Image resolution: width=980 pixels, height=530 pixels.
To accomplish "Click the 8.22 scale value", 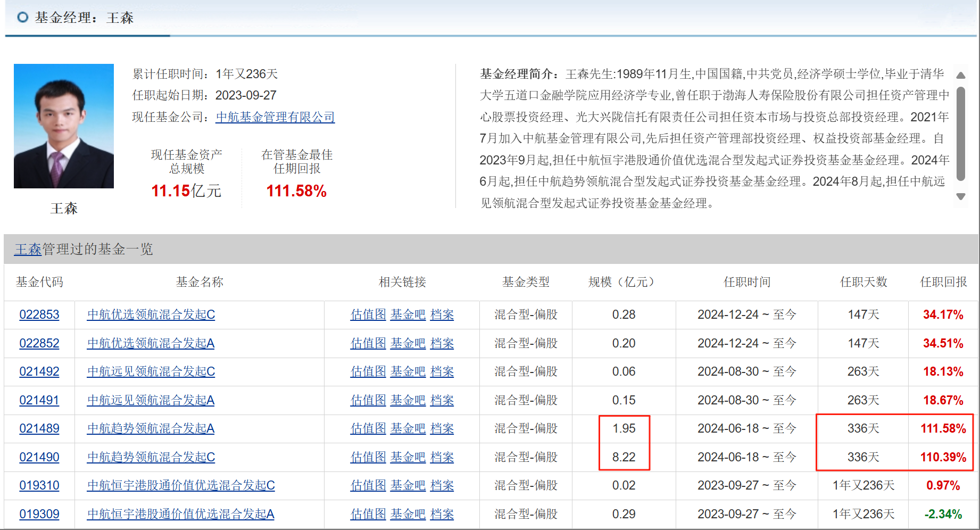I will pos(624,457).
